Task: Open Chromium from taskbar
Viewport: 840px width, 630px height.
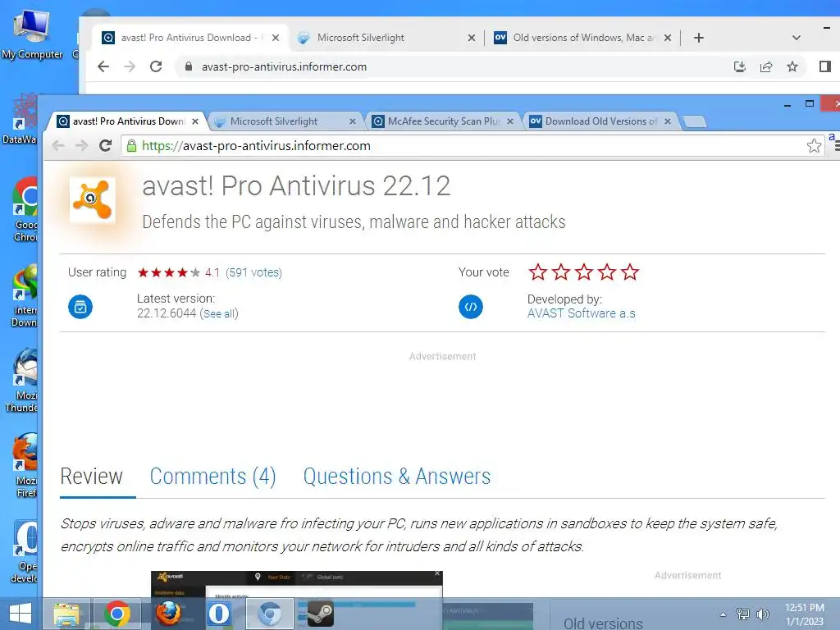Action: (269, 614)
